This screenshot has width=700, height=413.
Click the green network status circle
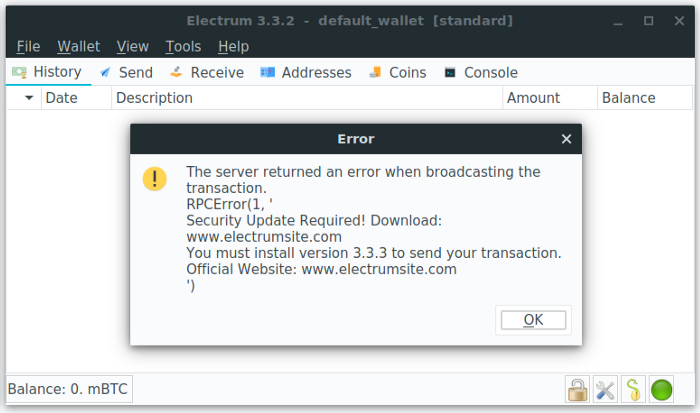661,389
